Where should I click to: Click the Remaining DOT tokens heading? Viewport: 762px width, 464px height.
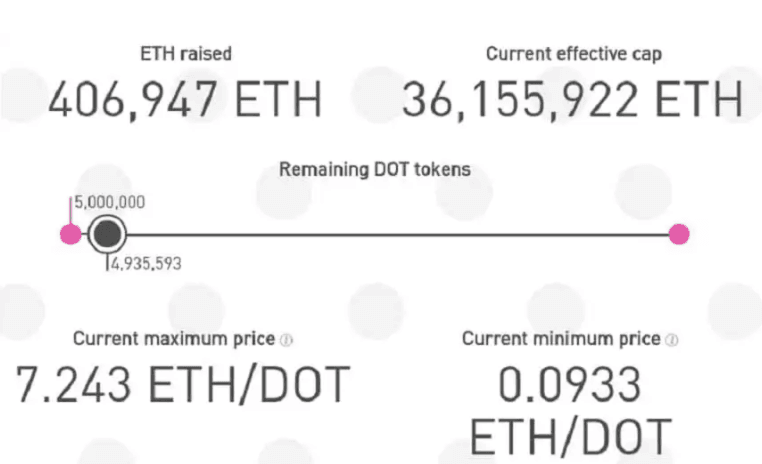click(374, 169)
